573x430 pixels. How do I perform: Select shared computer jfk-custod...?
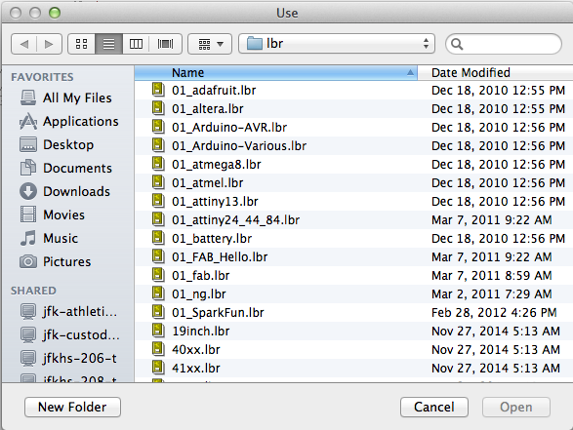pos(69,335)
